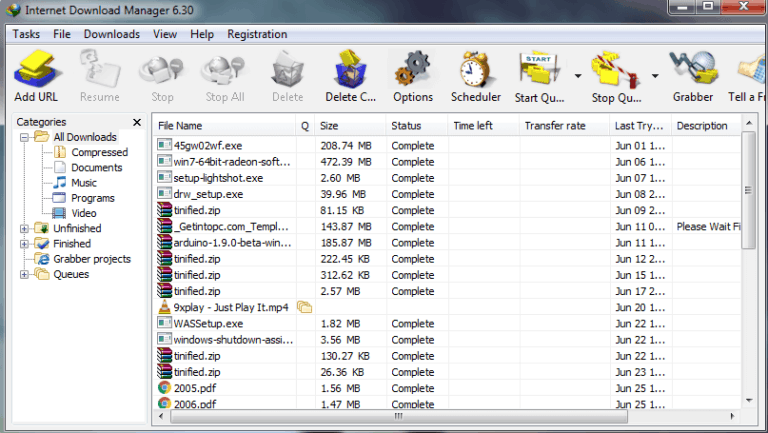
Task: Click the Start Queue icon
Action: click(x=541, y=76)
